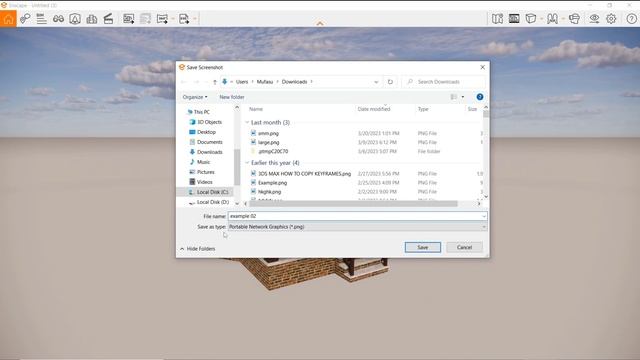640x360 pixels.
Task: Click the Cancel button
Action: tap(464, 247)
